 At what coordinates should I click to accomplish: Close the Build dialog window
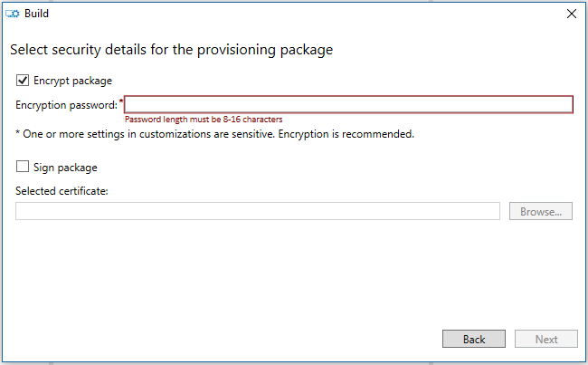[571, 14]
